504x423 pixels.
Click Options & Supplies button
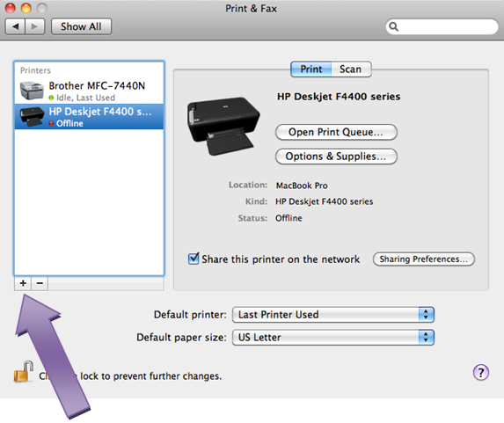[x=336, y=157]
